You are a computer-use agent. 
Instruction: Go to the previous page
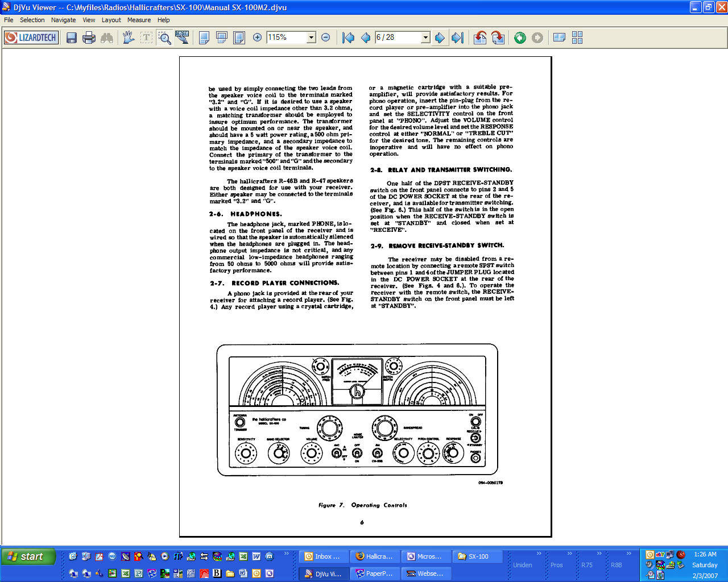click(366, 38)
